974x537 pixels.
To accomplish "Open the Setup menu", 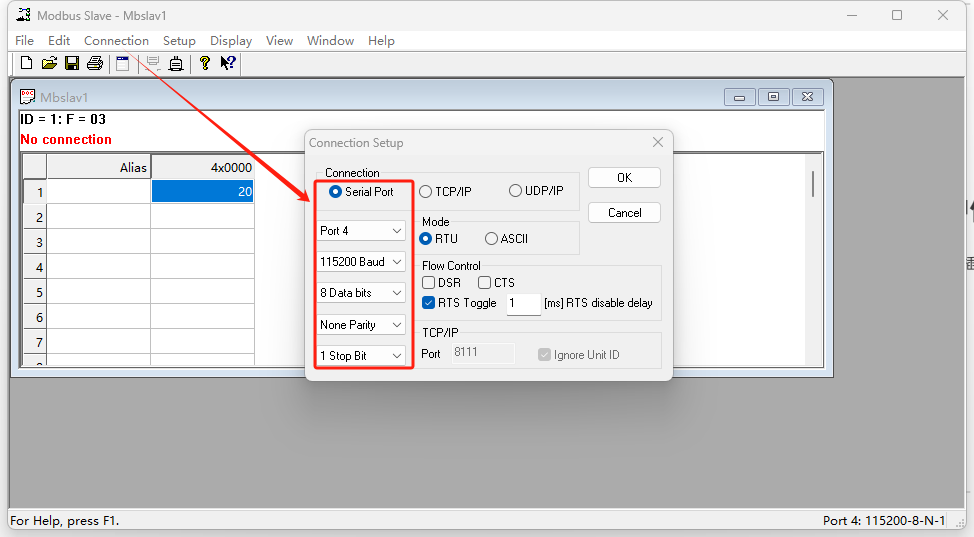I will [179, 40].
